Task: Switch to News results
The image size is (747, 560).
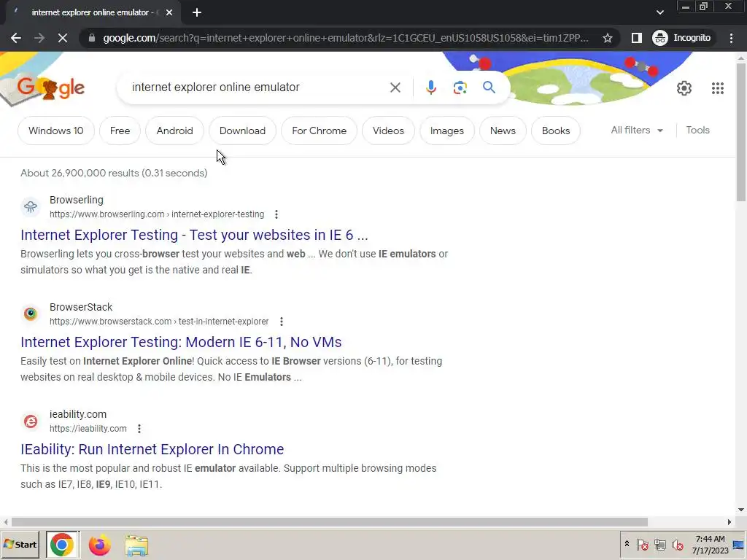Action: pyautogui.click(x=503, y=131)
